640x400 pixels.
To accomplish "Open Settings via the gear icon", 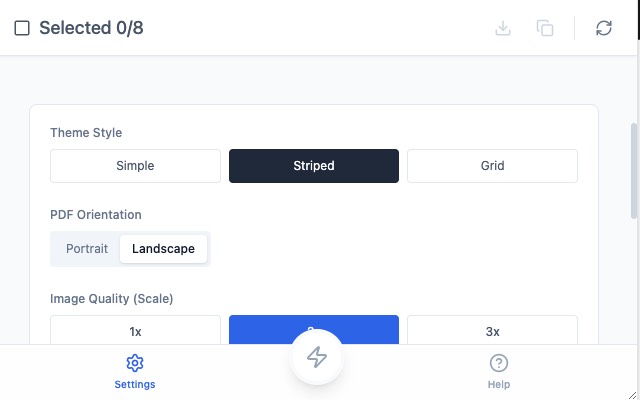I will (135, 363).
